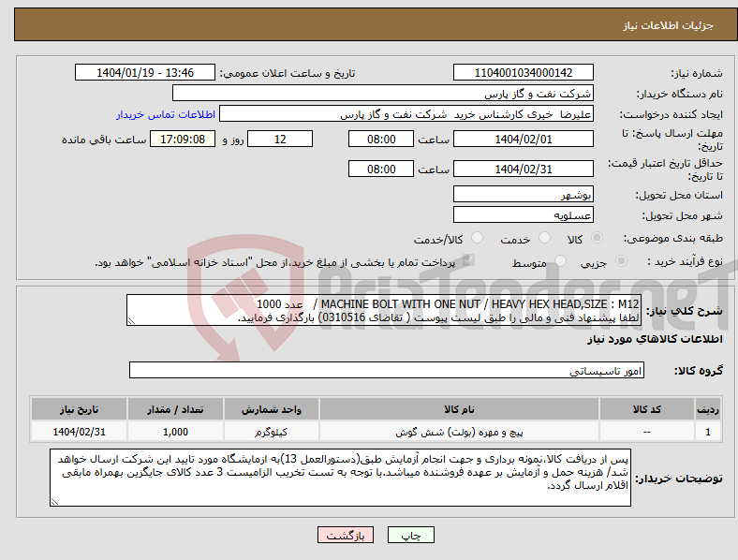Viewport: 738px width, 560px height.
Task: Click the delivery city field عسلویه
Action: pos(524,215)
